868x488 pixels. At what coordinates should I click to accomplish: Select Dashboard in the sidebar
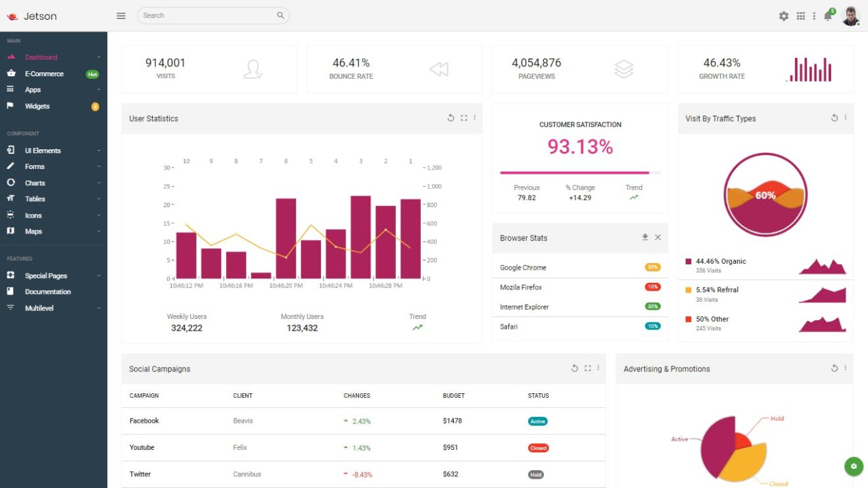click(x=42, y=57)
